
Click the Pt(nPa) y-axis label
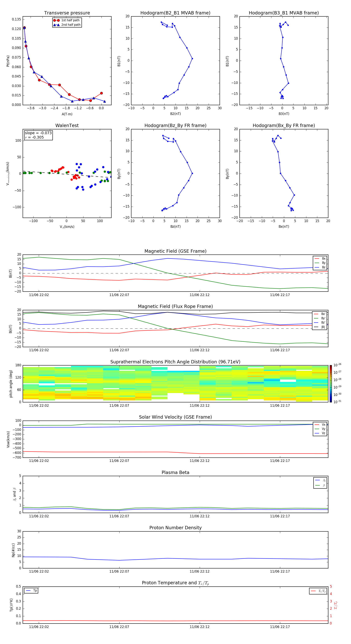tap(8, 61)
